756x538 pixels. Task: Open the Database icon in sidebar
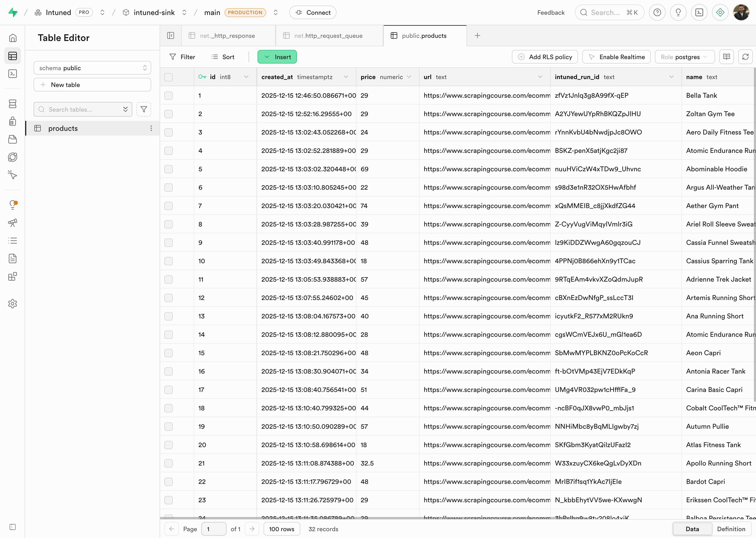pyautogui.click(x=13, y=104)
